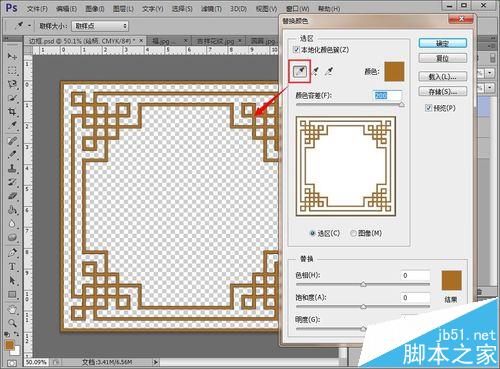Open the 结果 result color swatch
The width and height of the screenshot is (500, 369).
point(452,280)
